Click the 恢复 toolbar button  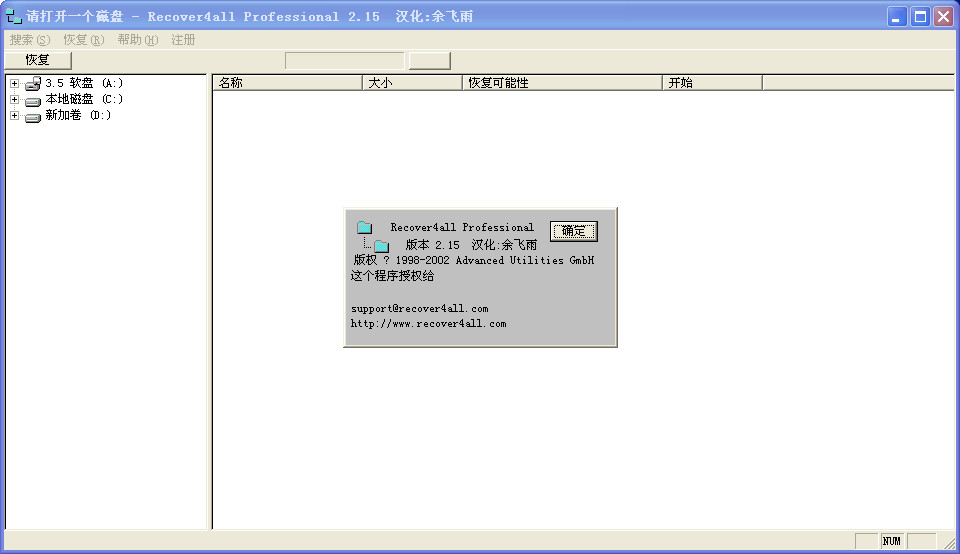[x=38, y=60]
